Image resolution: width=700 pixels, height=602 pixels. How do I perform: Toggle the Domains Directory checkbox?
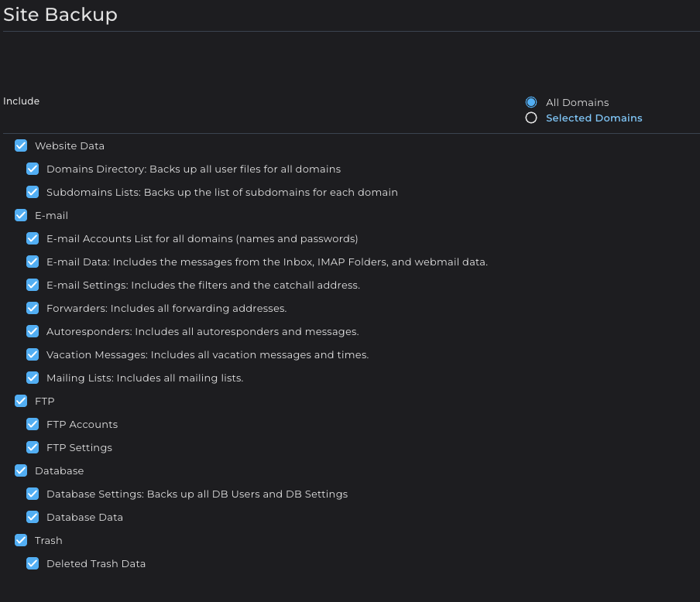coord(33,169)
